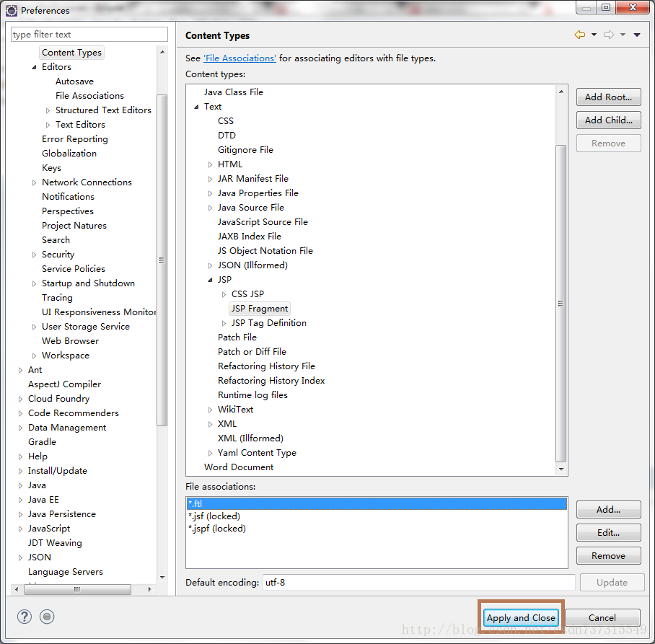Expand the Yaml Content Type node
The image size is (655, 644).
click(210, 453)
